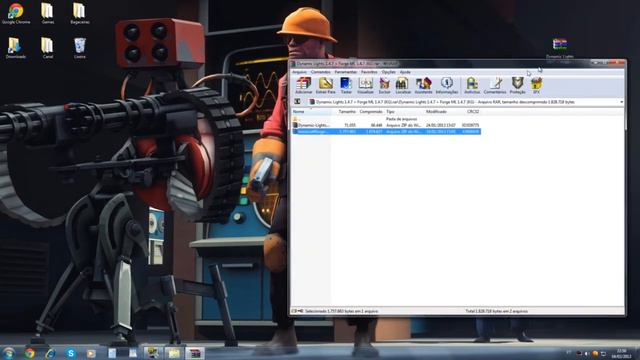Click the Visualizar toolbar icon
This screenshot has height=360, width=640.
point(365,85)
